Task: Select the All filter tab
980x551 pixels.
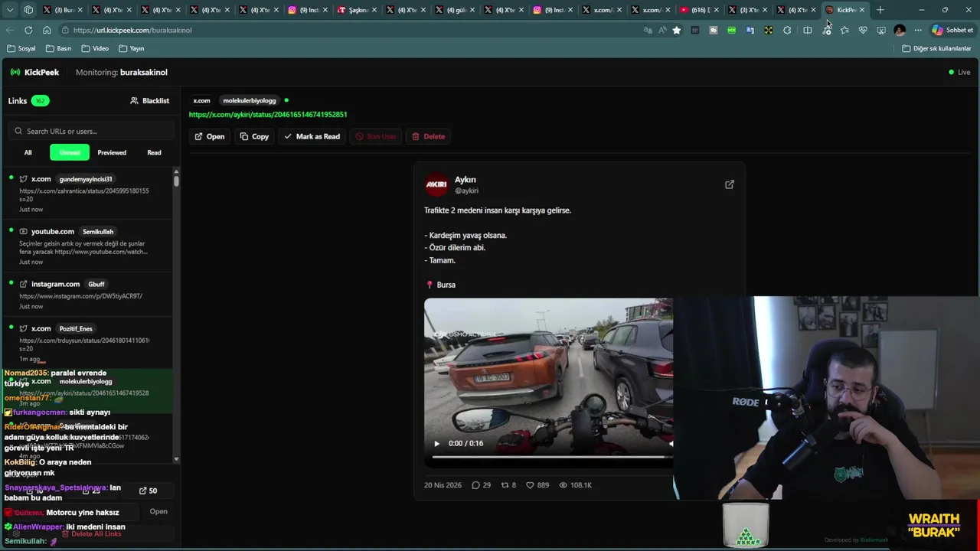Action: pos(28,152)
